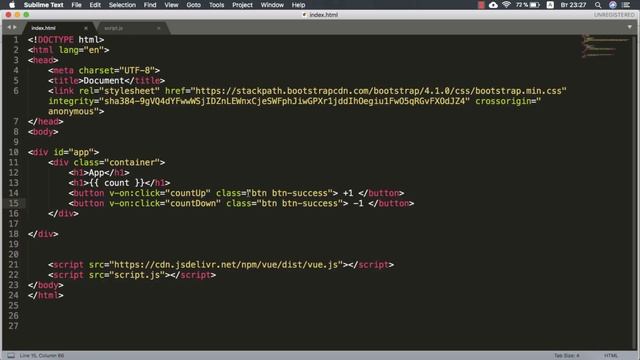Click the vue.js CDN script URL
This screenshot has width=640, height=360.
point(226,264)
